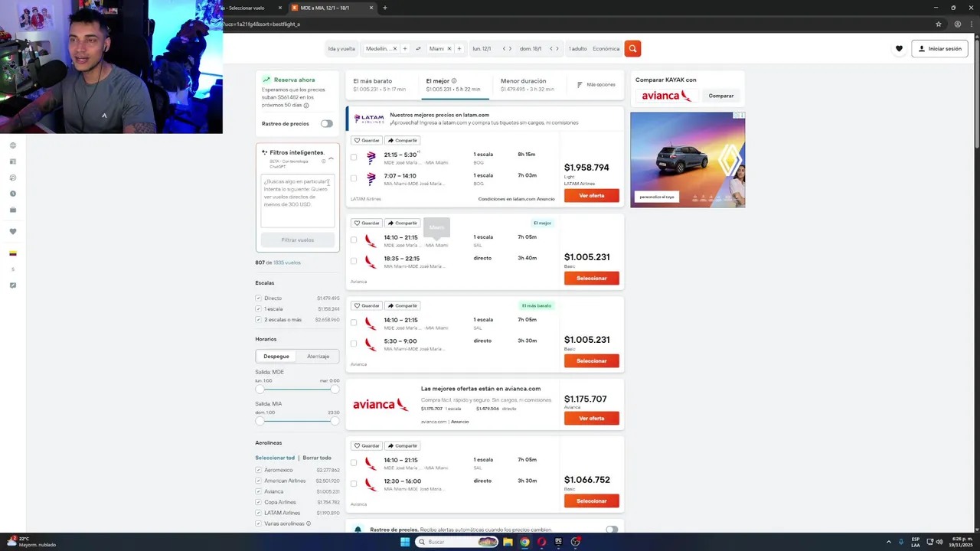The image size is (980, 551).
Task: Check LATAM 21:15 – 5:30 flight checkbox
Action: 354,157
